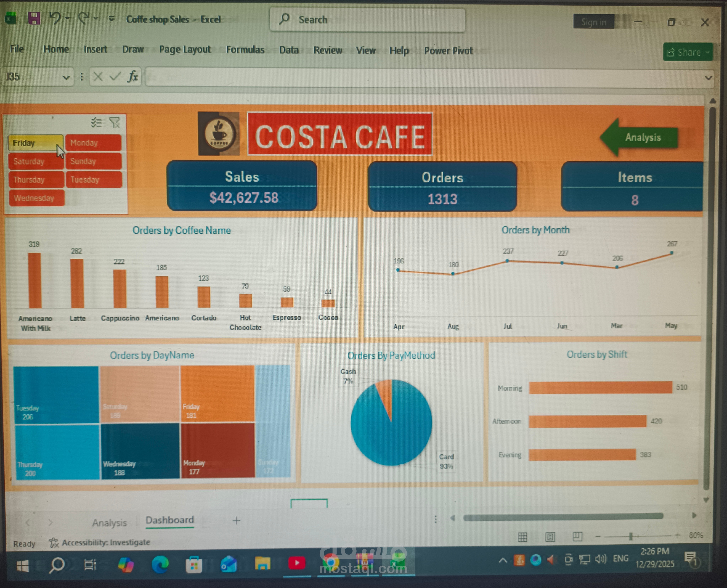
Task: Click the volume icon in the system tray
Action: [601, 559]
